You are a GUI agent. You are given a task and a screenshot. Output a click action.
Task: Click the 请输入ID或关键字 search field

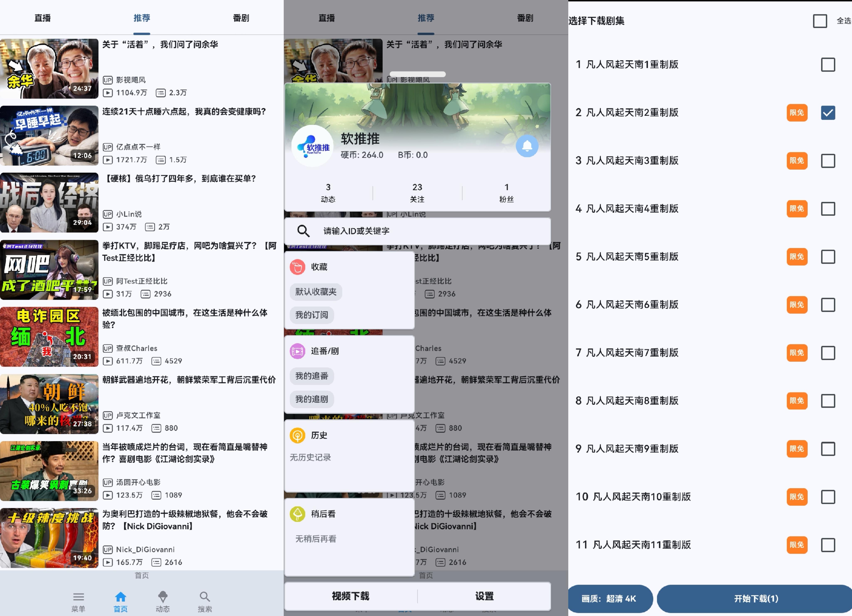click(417, 231)
